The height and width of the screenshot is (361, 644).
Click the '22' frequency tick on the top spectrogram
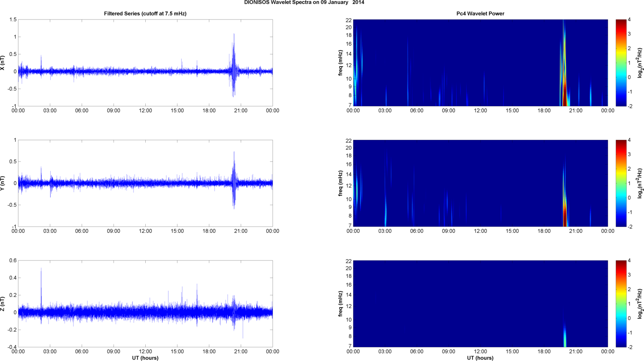(348, 20)
